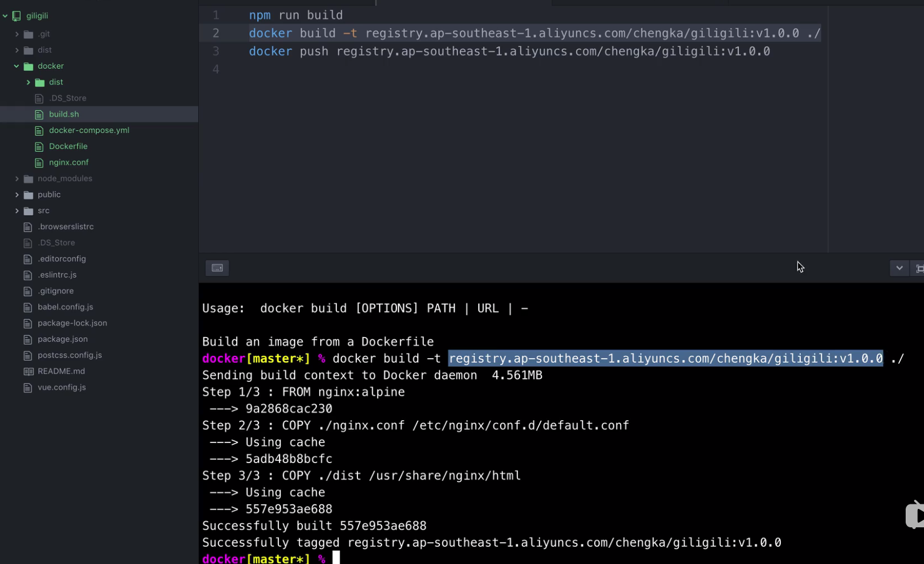This screenshot has width=924, height=564.
Task: Open build.sh file in tree
Action: point(64,114)
